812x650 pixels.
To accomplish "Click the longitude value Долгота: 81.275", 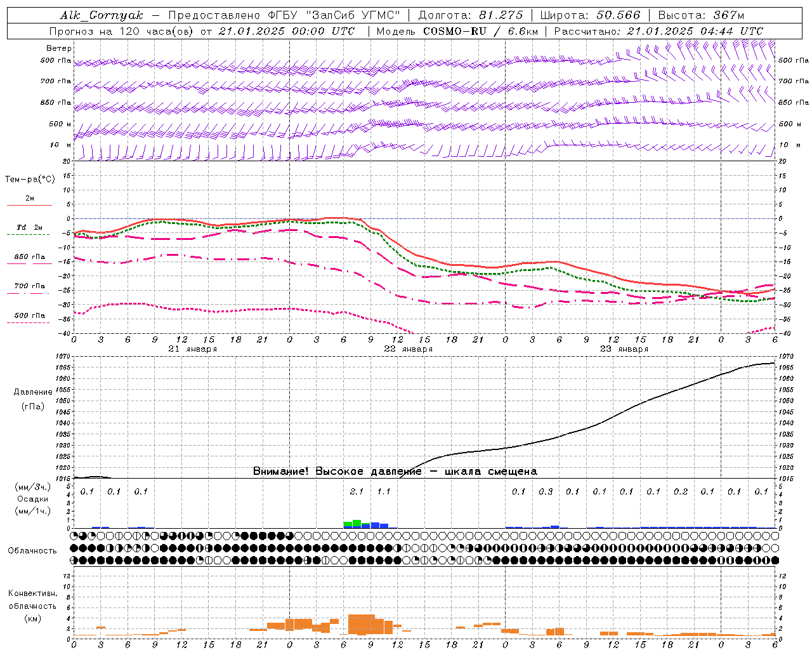I will point(471,15).
